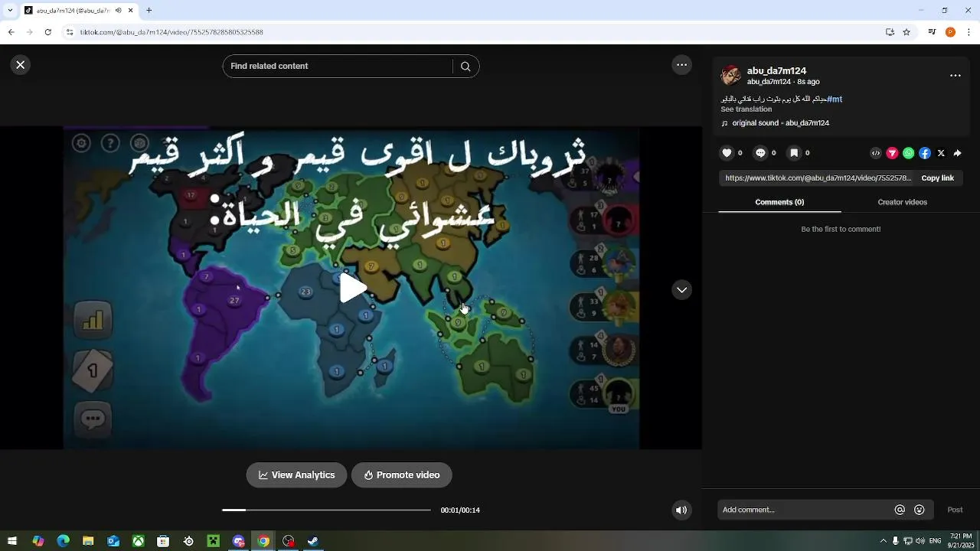Click Copy link
This screenshot has height=551, width=980.
coord(937,178)
